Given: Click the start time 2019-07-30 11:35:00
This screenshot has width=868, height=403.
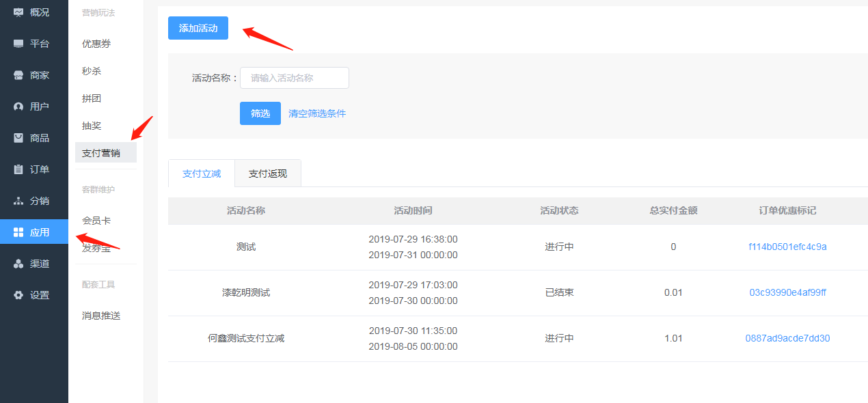Looking at the screenshot, I should (x=413, y=331).
